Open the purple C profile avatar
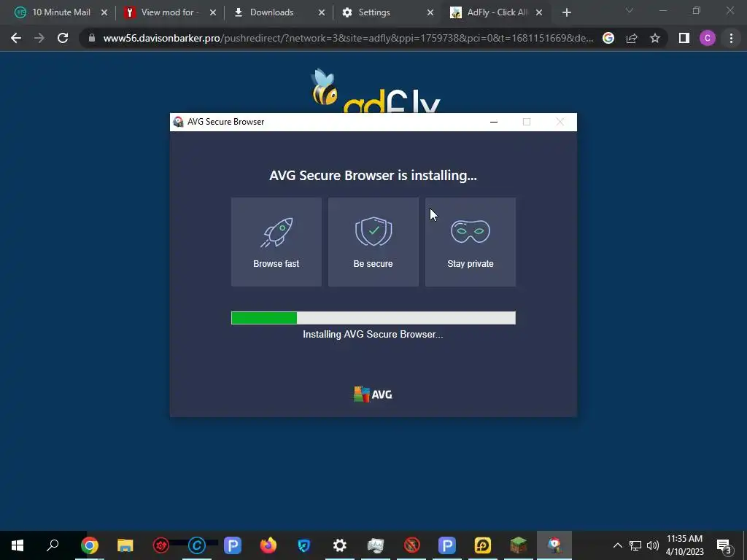 pyautogui.click(x=708, y=38)
